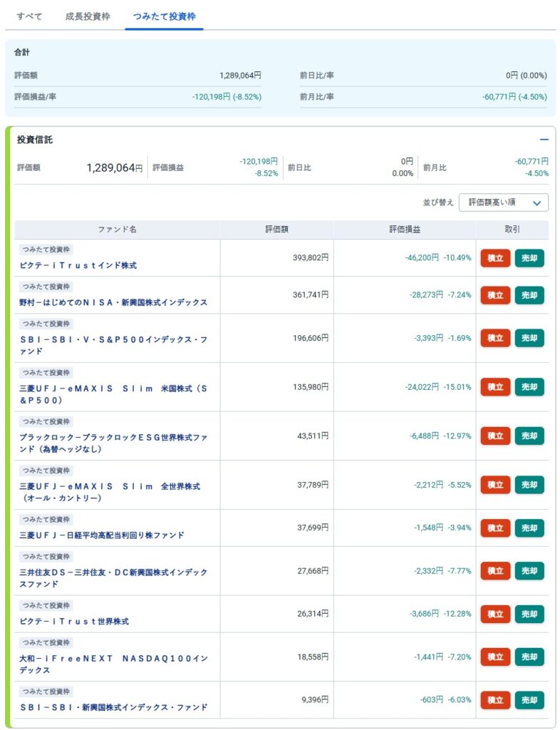Image resolution: width=560 pixels, height=730 pixels.
Task: Click 売却 for eMAXIS Slim 米国株式
Action: click(x=529, y=387)
